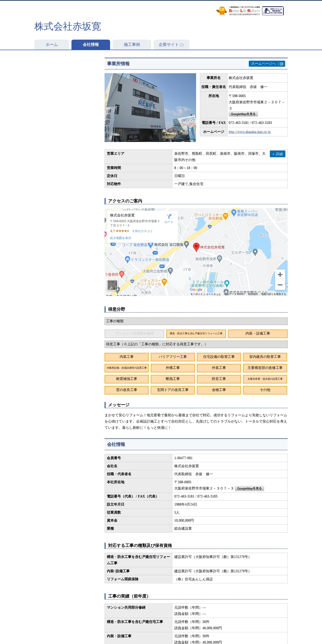Viewport: 322px width, 644px height.
Task: Click the 泉佐野市役所 map marker
Action: tap(220, 258)
